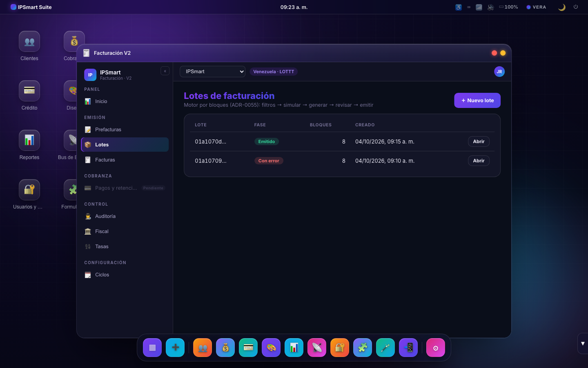This screenshot has width=588, height=368.
Task: Open the Clientes desktop icon
Action: (x=29, y=42)
